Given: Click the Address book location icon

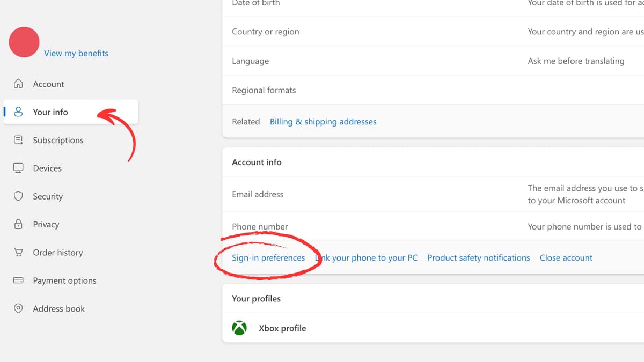Looking at the screenshot, I should coord(19,308).
